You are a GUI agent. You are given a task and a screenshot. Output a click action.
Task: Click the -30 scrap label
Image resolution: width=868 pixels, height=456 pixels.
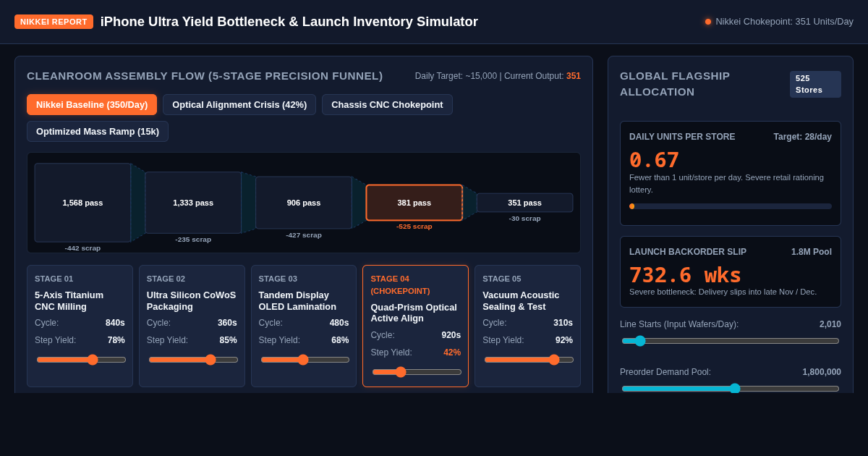click(x=524, y=219)
